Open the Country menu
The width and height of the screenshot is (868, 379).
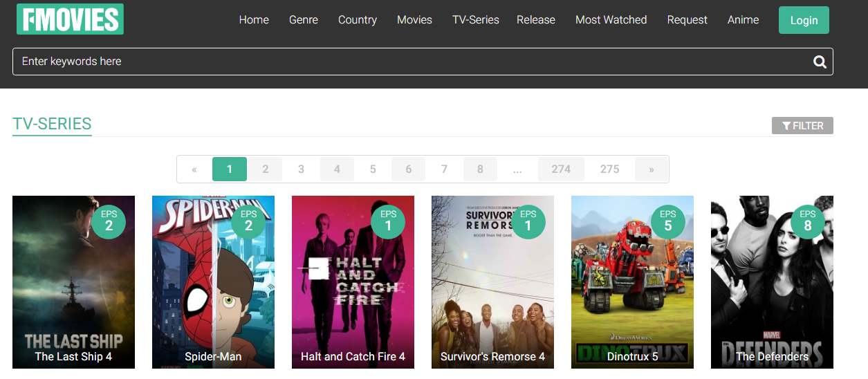tap(358, 20)
